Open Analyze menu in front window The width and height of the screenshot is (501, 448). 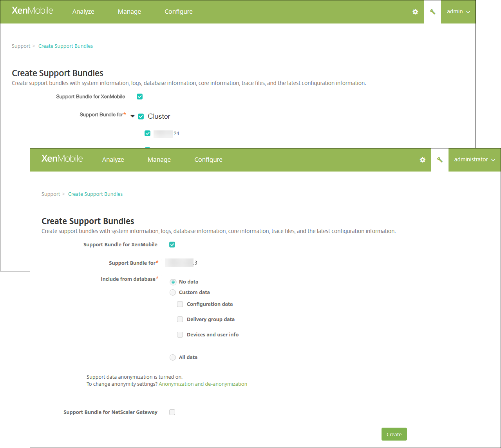pyautogui.click(x=113, y=160)
